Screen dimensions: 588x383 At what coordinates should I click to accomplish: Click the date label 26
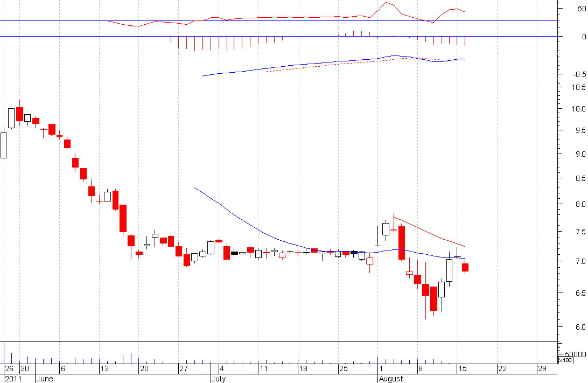tap(9, 369)
